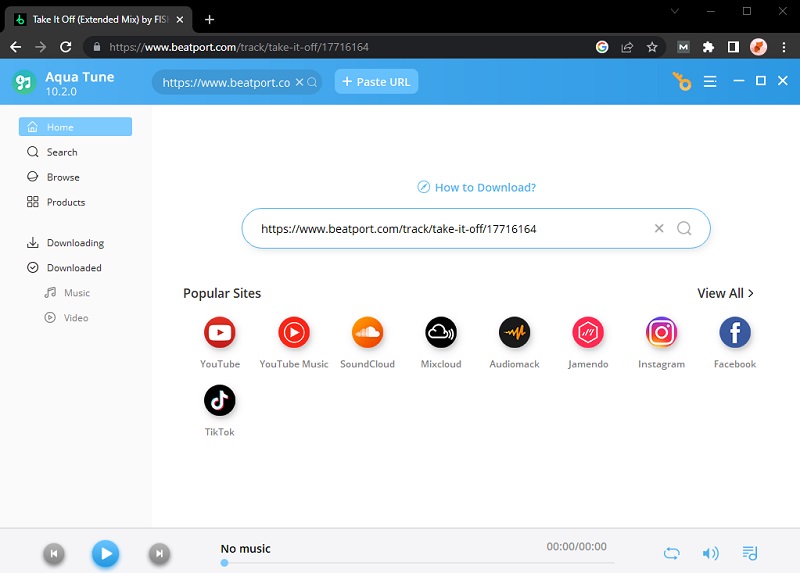Open the SoundCloud site icon
800x573 pixels.
[x=367, y=333]
